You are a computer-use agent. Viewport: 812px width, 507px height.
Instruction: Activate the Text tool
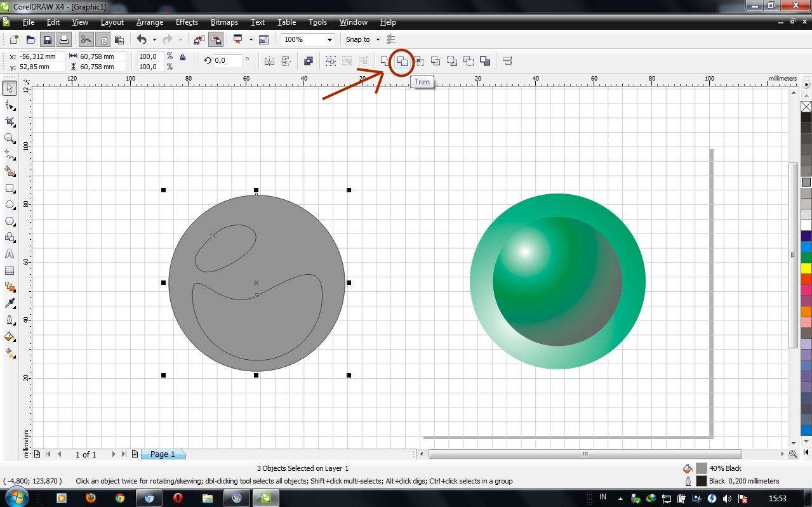click(10, 254)
